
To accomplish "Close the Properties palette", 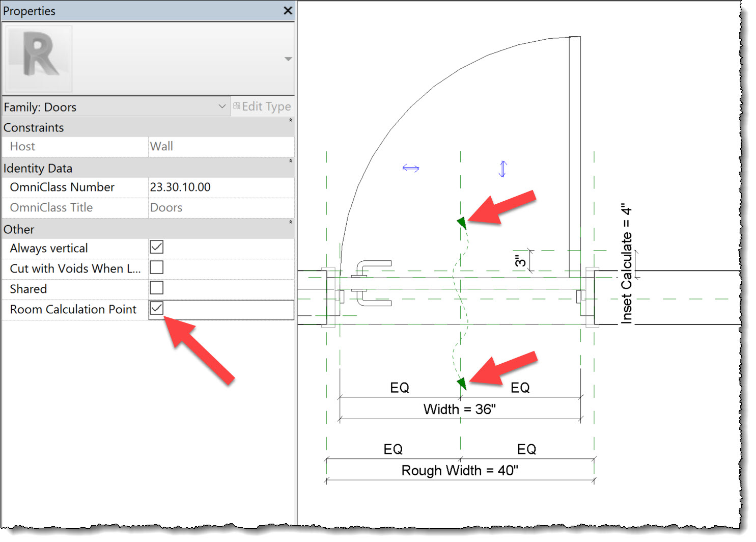I will (288, 10).
